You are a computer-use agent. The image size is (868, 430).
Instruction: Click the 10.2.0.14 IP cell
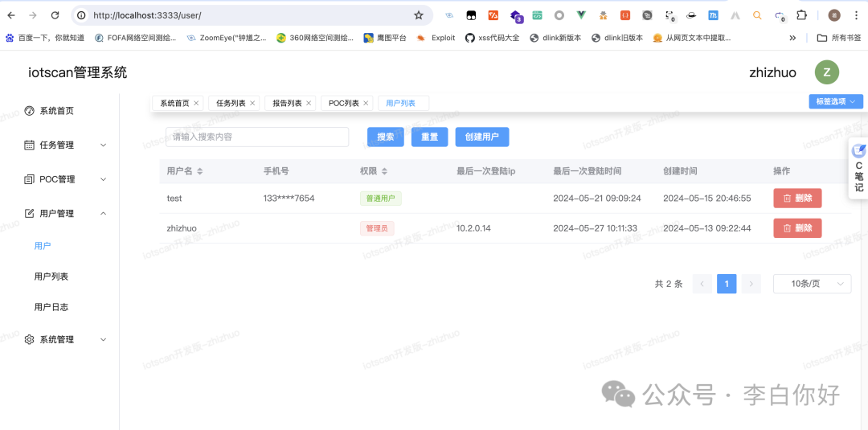click(x=476, y=228)
